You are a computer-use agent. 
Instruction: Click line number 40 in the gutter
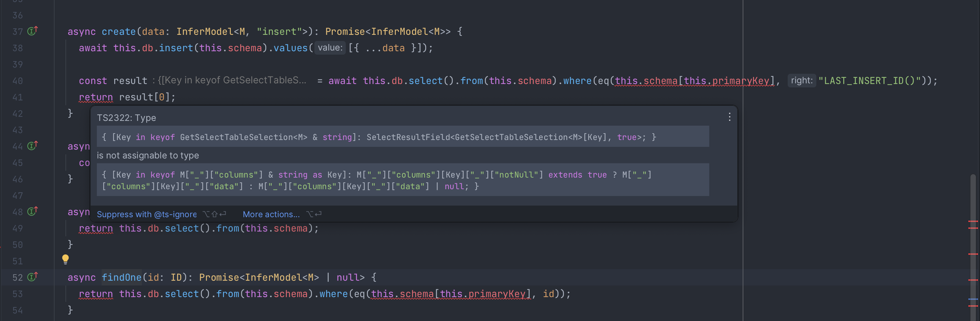(x=17, y=81)
